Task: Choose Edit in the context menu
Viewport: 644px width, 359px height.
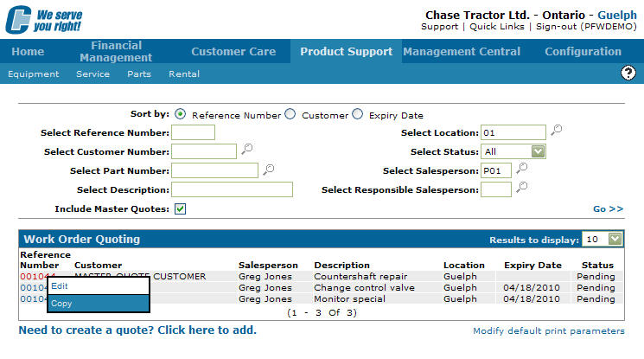Action: [99, 286]
